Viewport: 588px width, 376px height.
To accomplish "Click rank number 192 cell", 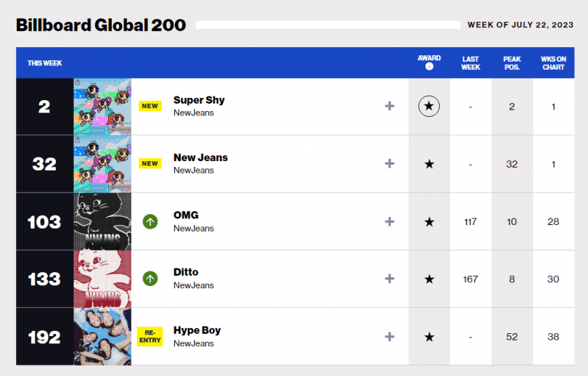I will pos(44,337).
